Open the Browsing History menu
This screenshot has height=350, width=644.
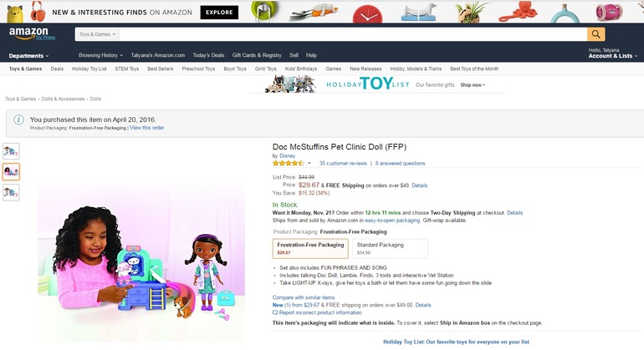tap(99, 55)
